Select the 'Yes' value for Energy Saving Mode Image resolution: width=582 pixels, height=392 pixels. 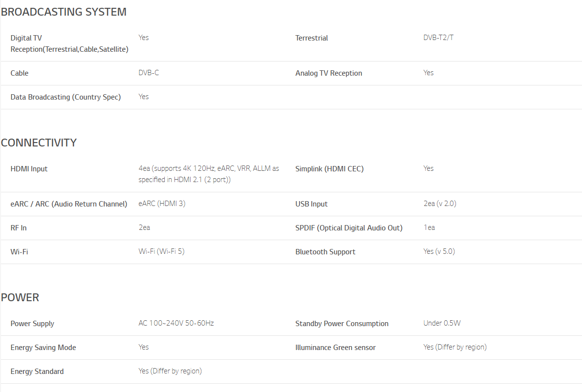144,347
